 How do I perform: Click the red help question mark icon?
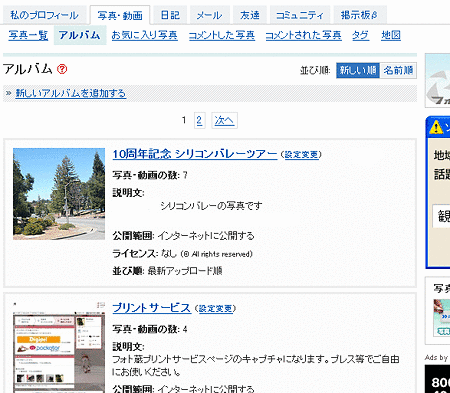tap(62, 69)
